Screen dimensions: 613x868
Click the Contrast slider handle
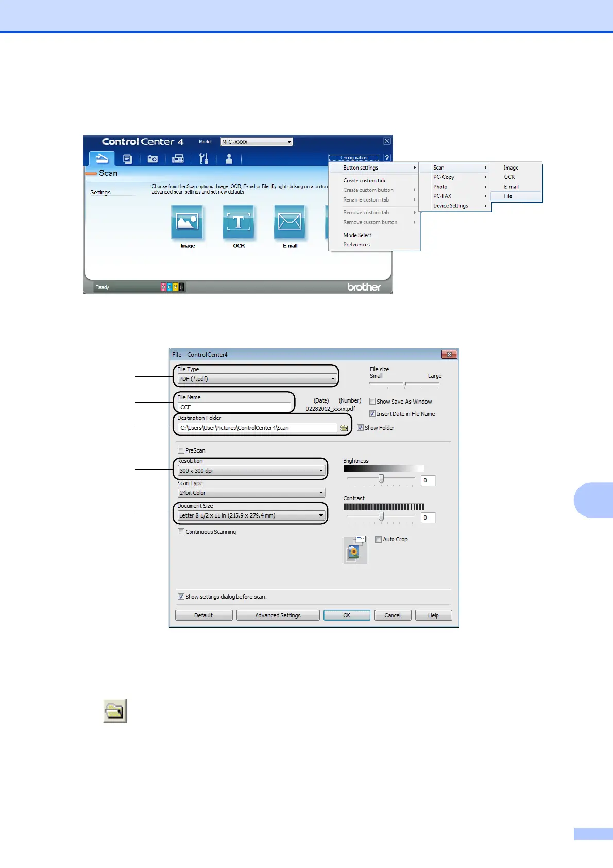(381, 516)
